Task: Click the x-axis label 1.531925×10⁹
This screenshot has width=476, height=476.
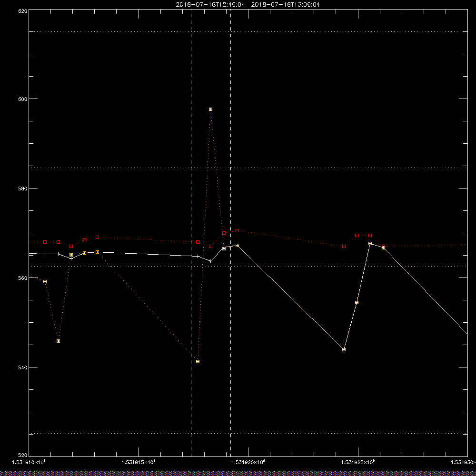Action: [358, 462]
